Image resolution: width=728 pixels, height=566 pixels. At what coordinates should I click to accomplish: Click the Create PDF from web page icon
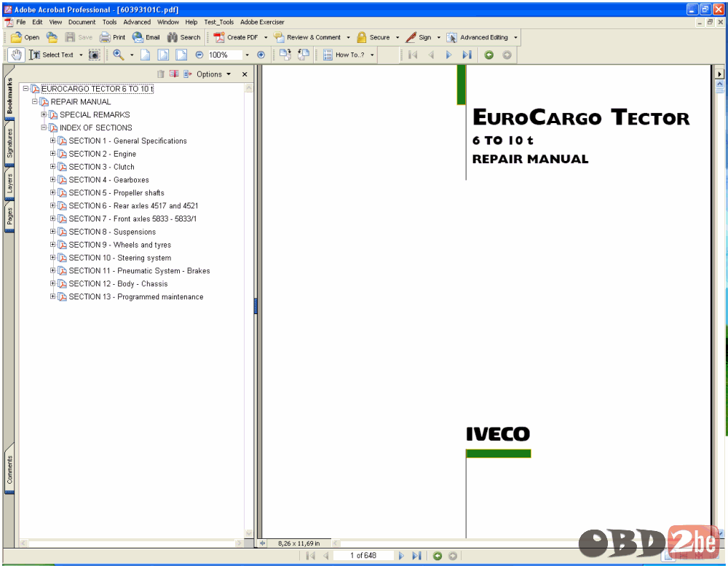pyautogui.click(x=52, y=37)
